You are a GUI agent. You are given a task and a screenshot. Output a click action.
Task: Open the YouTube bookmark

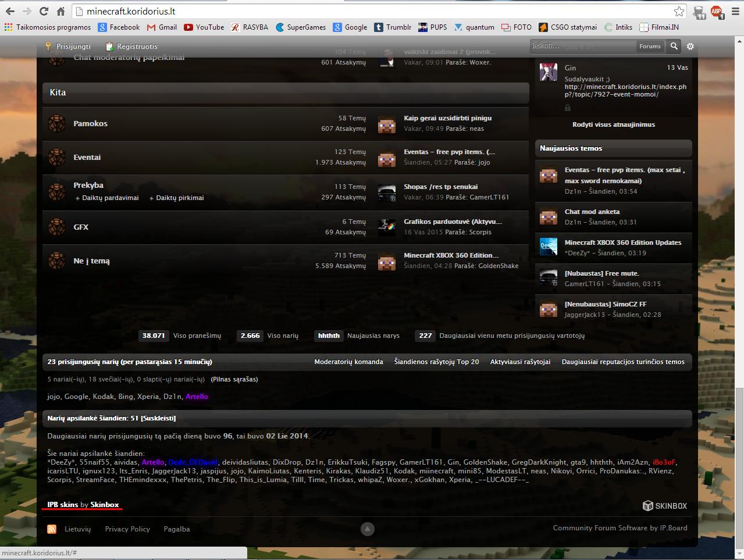204,27
